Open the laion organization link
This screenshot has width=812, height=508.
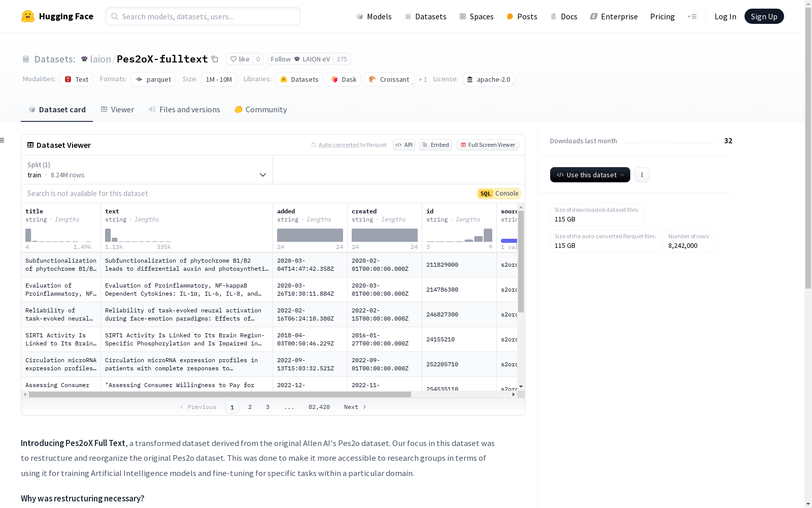100,59
